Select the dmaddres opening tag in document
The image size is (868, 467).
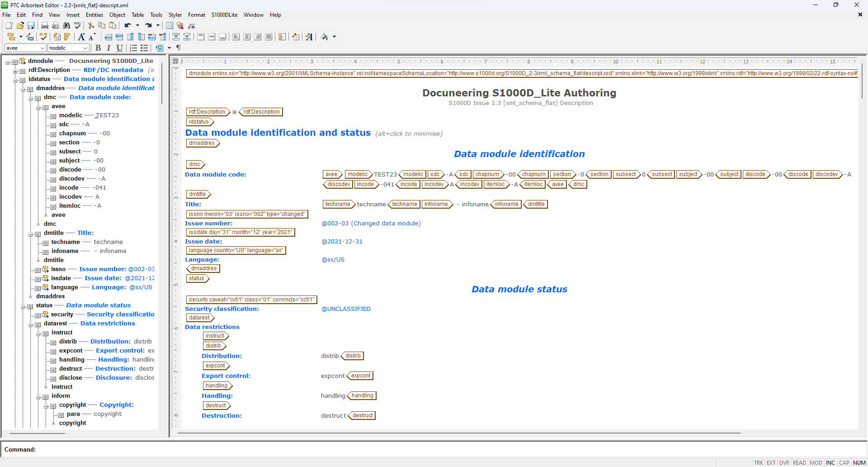[x=203, y=143]
